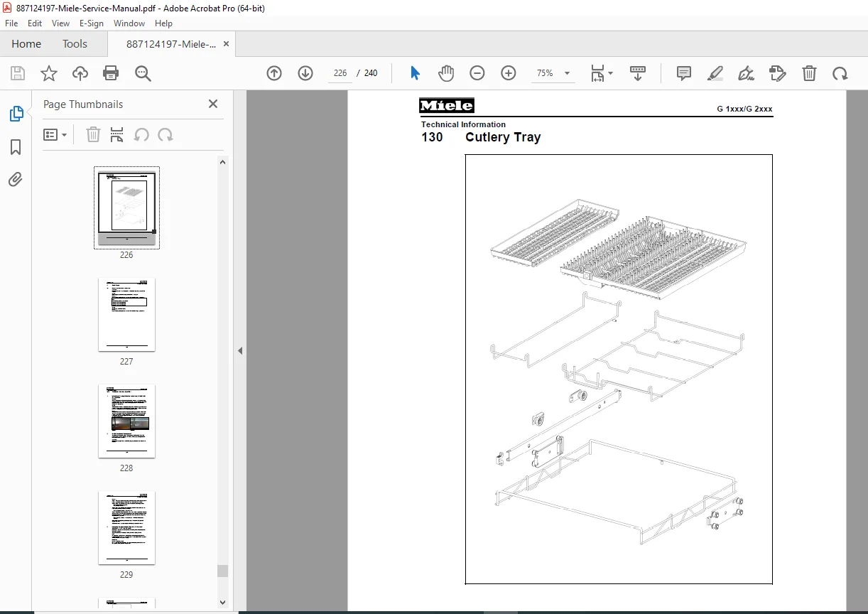This screenshot has height=614, width=868.
Task: Expand the fit page tool arrow
Action: coord(611,74)
